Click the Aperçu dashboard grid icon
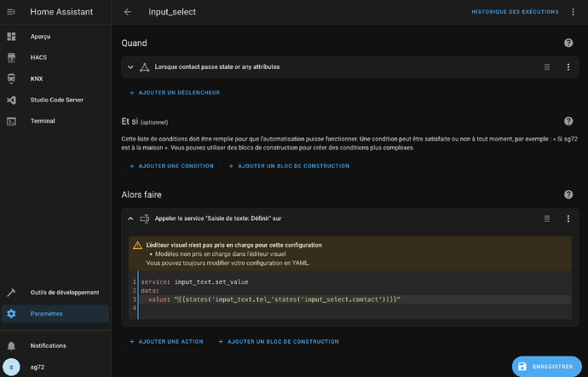Viewport: 588px width, 377px height. click(11, 37)
